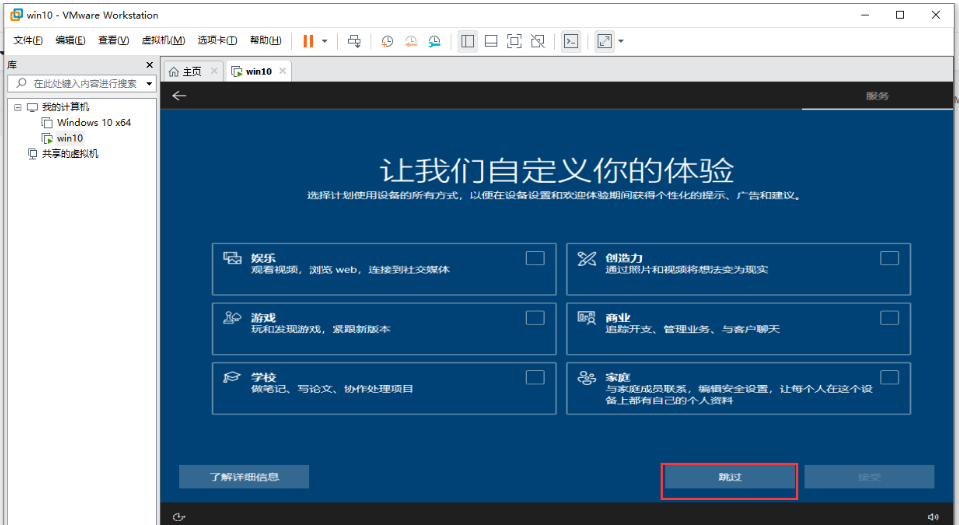Open the power options arrow beside pause
The width and height of the screenshot is (959, 525).
coord(325,41)
